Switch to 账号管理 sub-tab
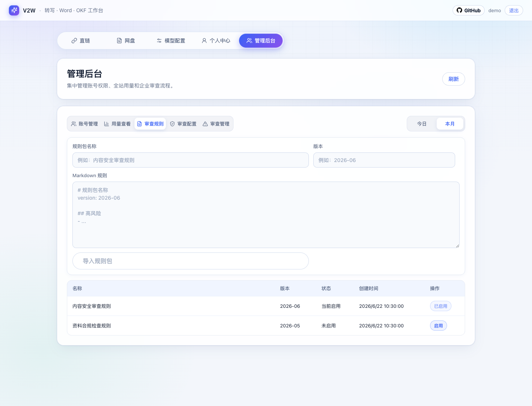Image resolution: width=532 pixels, height=406 pixels. click(x=84, y=124)
